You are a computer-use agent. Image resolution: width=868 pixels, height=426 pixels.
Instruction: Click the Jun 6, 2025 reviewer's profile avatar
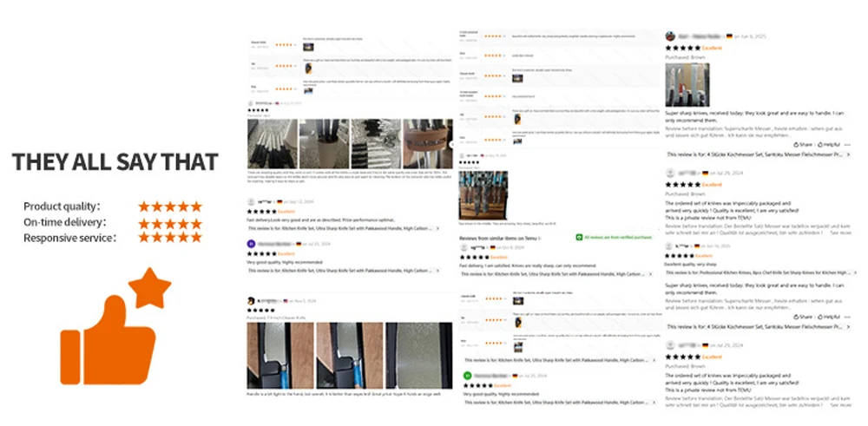click(670, 36)
